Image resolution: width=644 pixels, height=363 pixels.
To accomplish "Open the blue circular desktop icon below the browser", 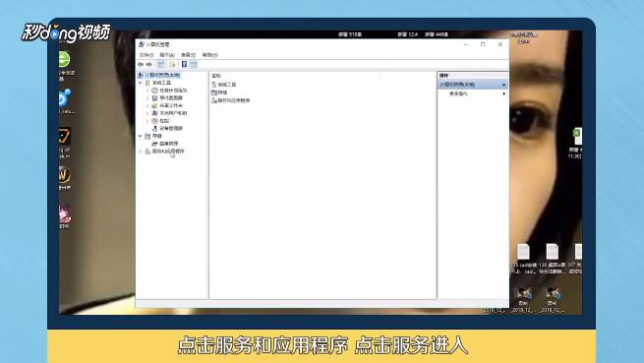I will pyautogui.click(x=64, y=98).
